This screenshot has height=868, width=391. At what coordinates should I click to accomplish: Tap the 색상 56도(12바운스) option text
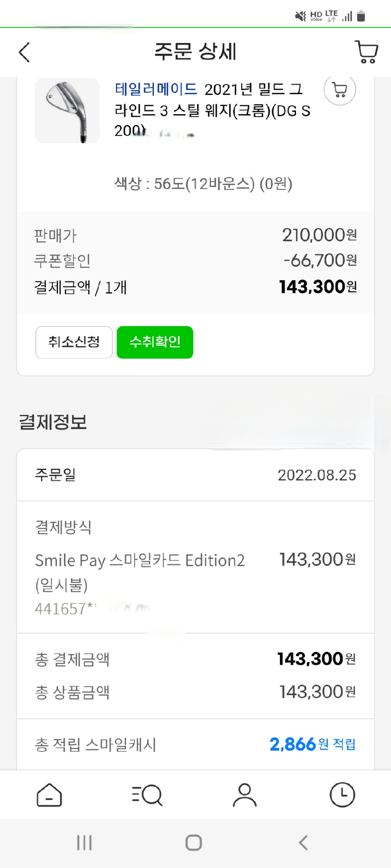[x=203, y=184]
